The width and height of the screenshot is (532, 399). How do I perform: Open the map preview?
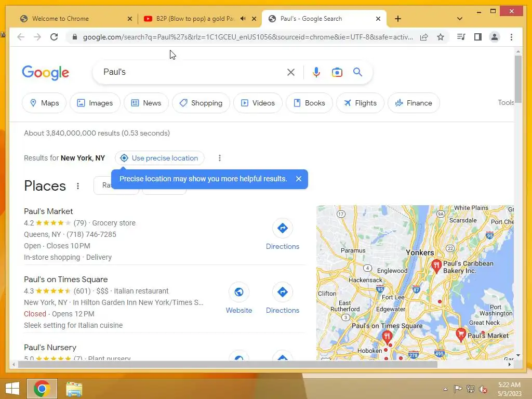tap(415, 282)
